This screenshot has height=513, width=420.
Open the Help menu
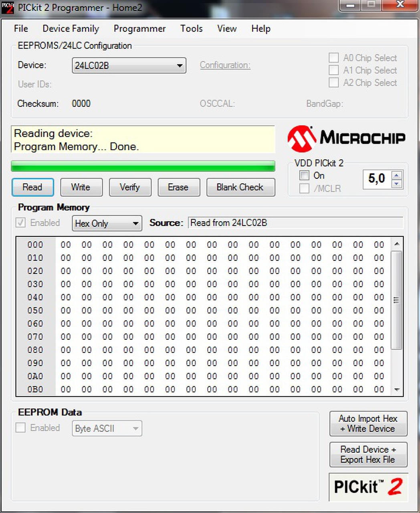click(261, 28)
